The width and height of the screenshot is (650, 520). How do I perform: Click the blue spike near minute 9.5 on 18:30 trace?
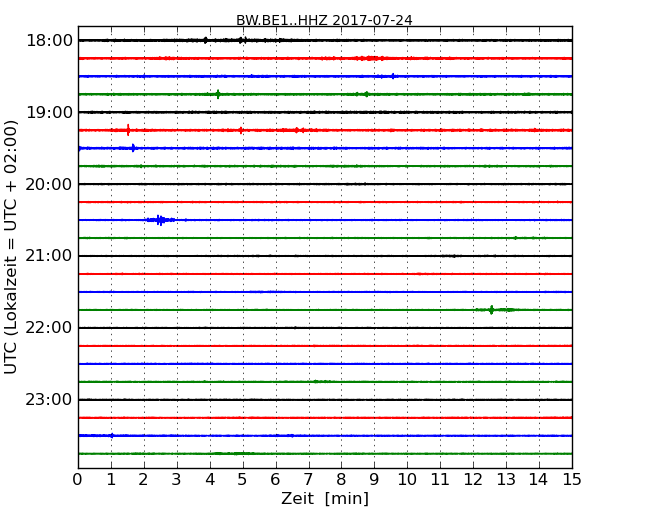click(x=393, y=76)
